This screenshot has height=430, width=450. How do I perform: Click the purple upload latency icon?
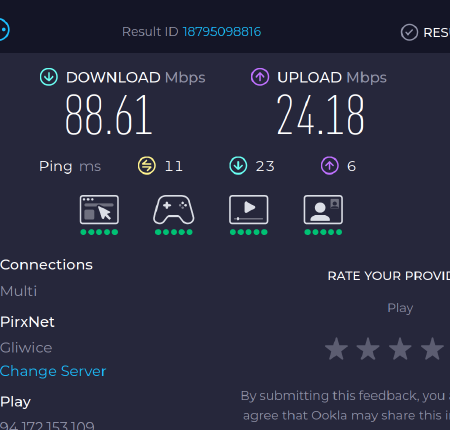330,166
